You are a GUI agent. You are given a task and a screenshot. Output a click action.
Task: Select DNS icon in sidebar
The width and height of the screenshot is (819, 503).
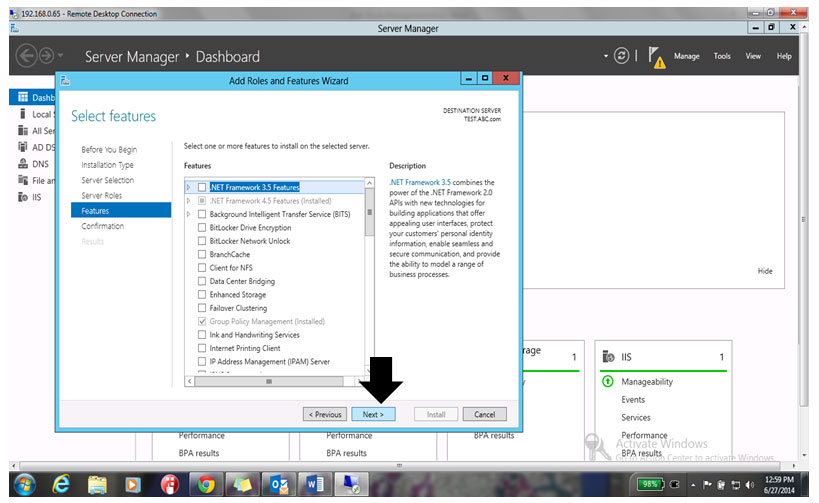point(23,163)
